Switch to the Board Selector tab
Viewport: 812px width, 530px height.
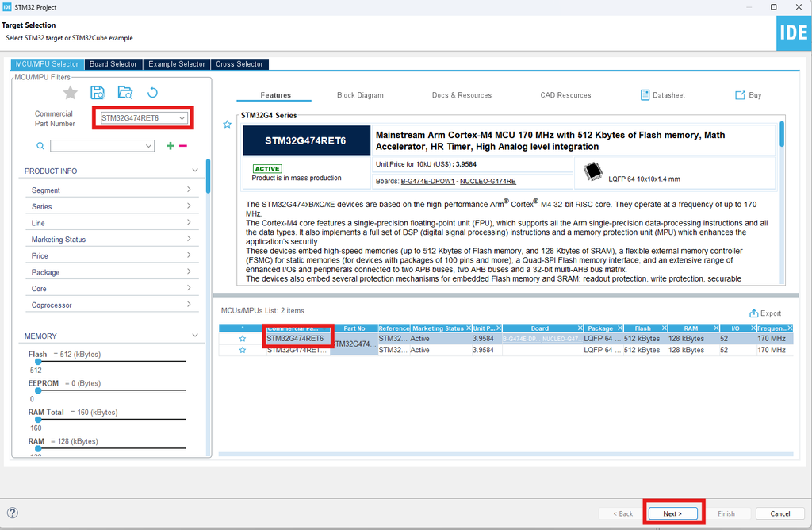pos(113,64)
